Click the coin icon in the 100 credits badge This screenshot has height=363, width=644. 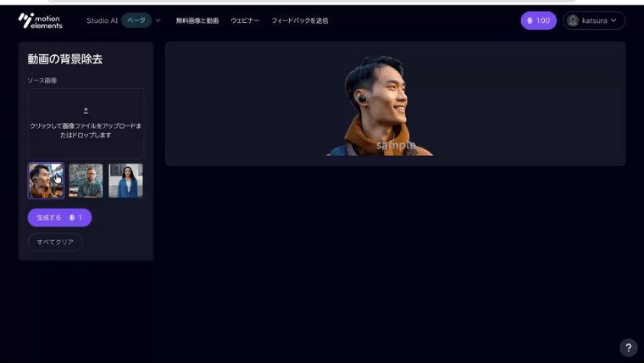point(530,20)
